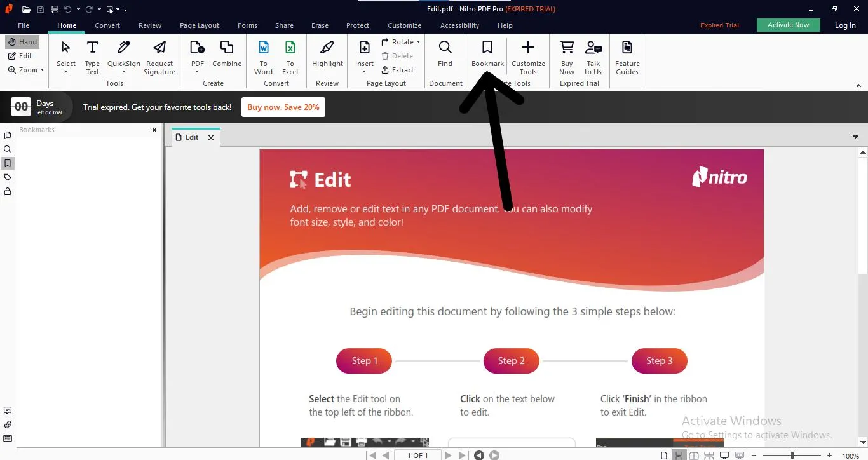Open the Search panel in the sidebar
868x460 pixels.
tap(8, 149)
